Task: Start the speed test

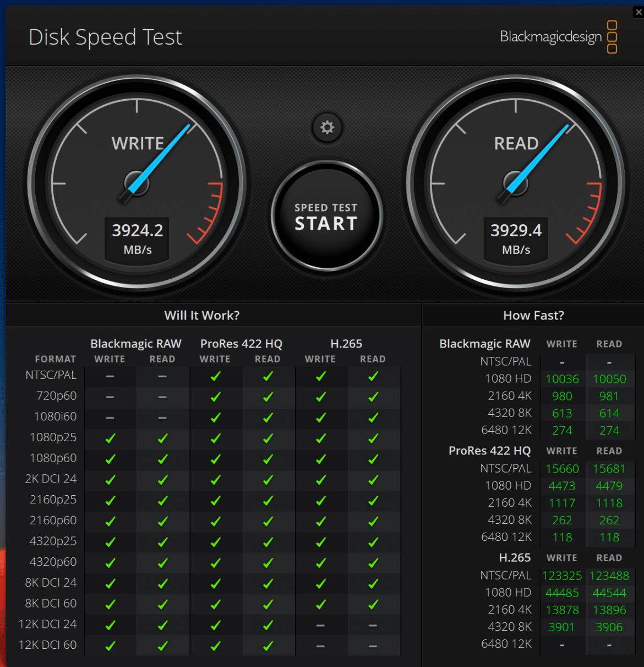Action: [327, 216]
